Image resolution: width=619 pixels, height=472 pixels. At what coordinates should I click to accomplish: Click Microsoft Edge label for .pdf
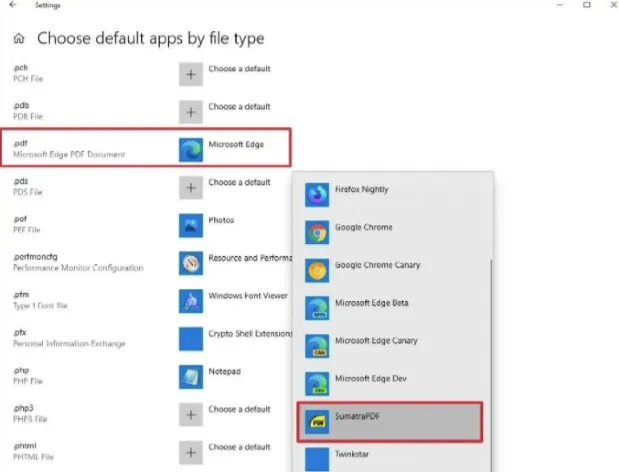[x=236, y=144]
